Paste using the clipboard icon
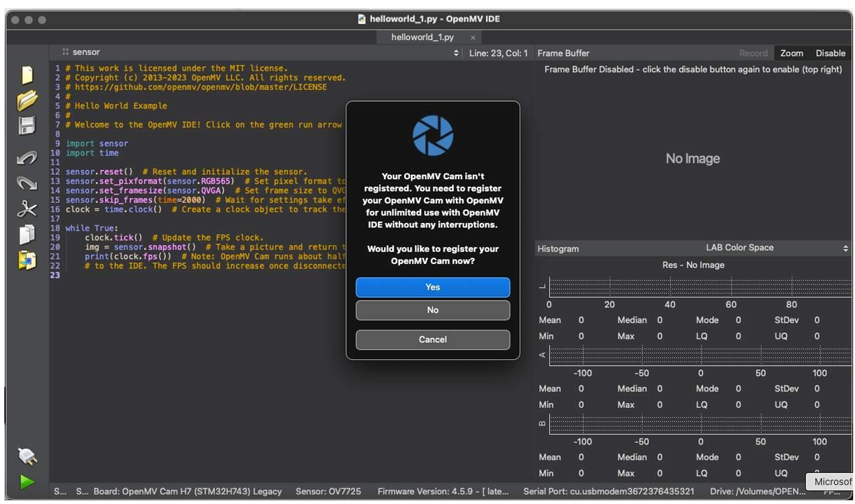Screen dimensions: 855x504 tap(27, 260)
